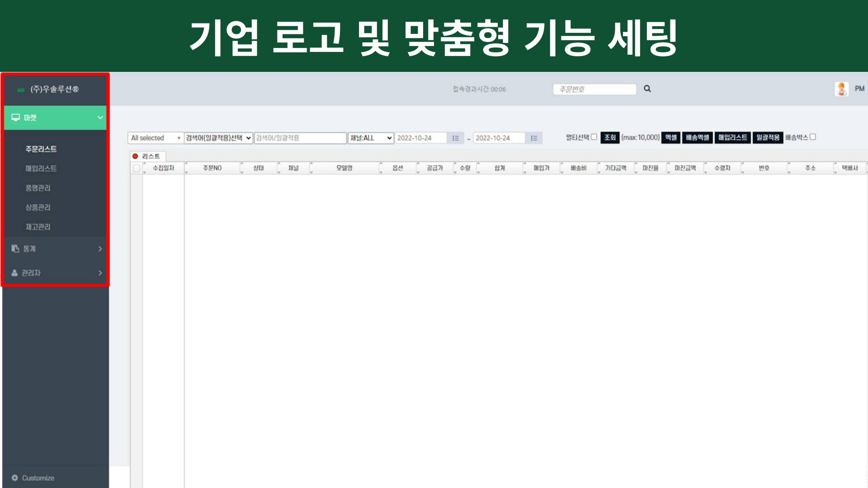Expand the 검색어(일괄적용)선택 dropdown
This screenshot has width=868, height=488.
[218, 138]
